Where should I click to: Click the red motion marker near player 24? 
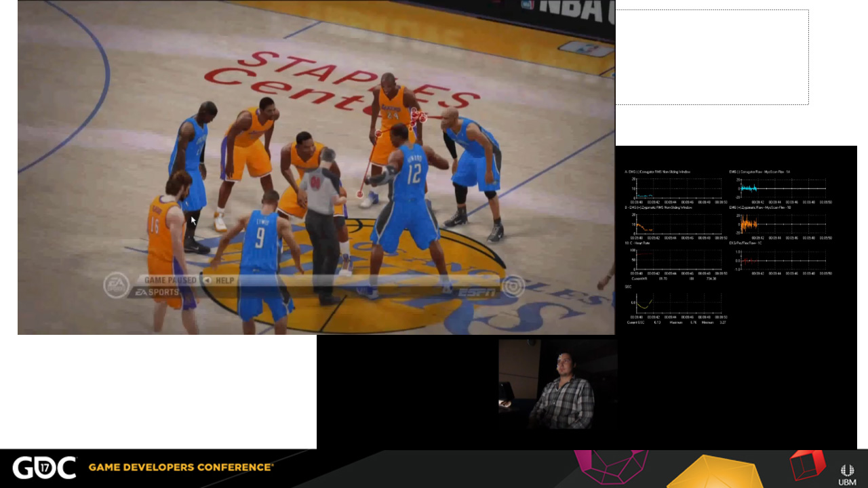click(419, 116)
